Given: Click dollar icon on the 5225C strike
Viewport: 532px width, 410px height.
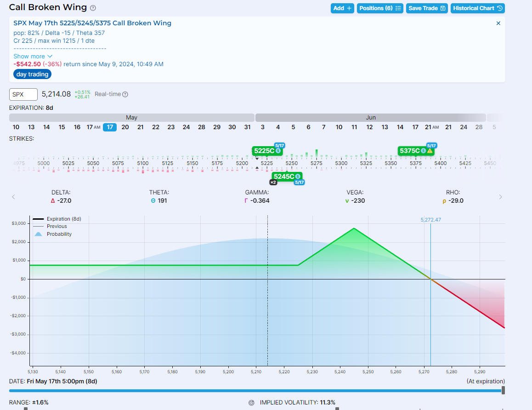Looking at the screenshot, I should click(278, 151).
